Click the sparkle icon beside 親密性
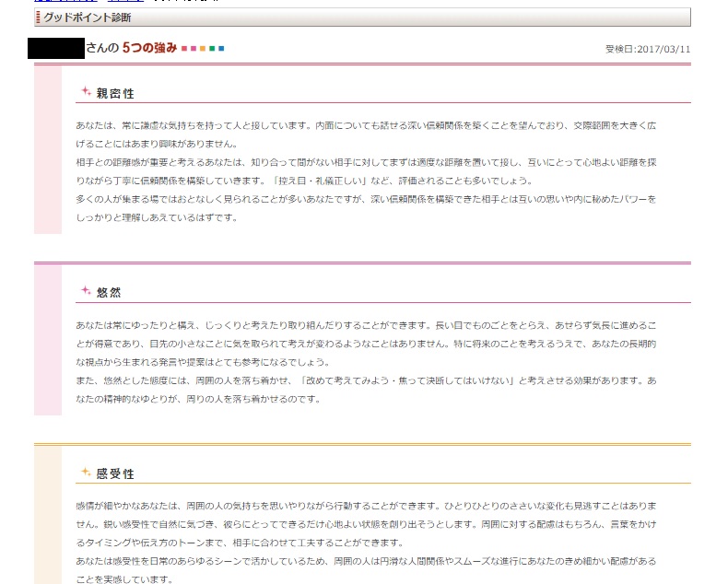728x584 pixels. [x=86, y=91]
